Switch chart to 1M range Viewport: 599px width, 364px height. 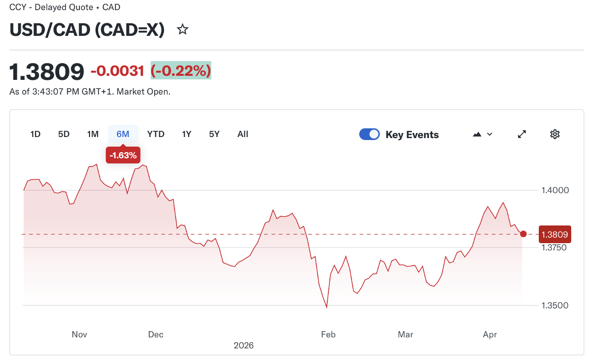[93, 134]
